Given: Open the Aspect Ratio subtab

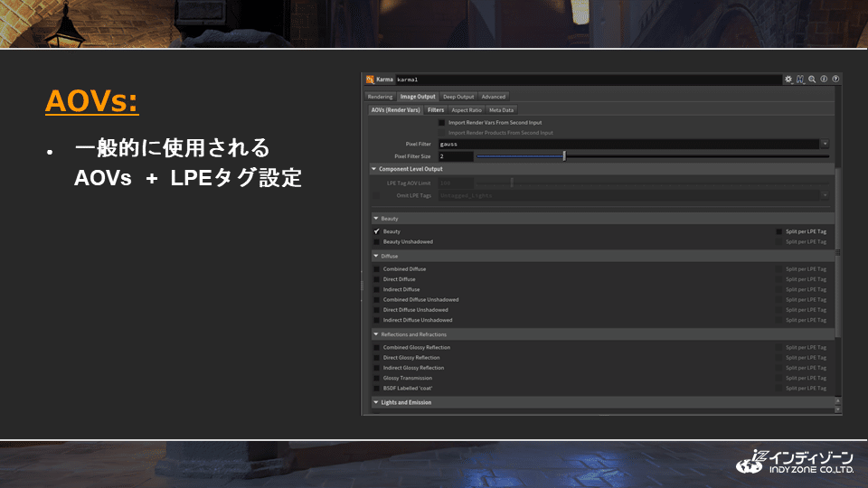Looking at the screenshot, I should pos(467,110).
